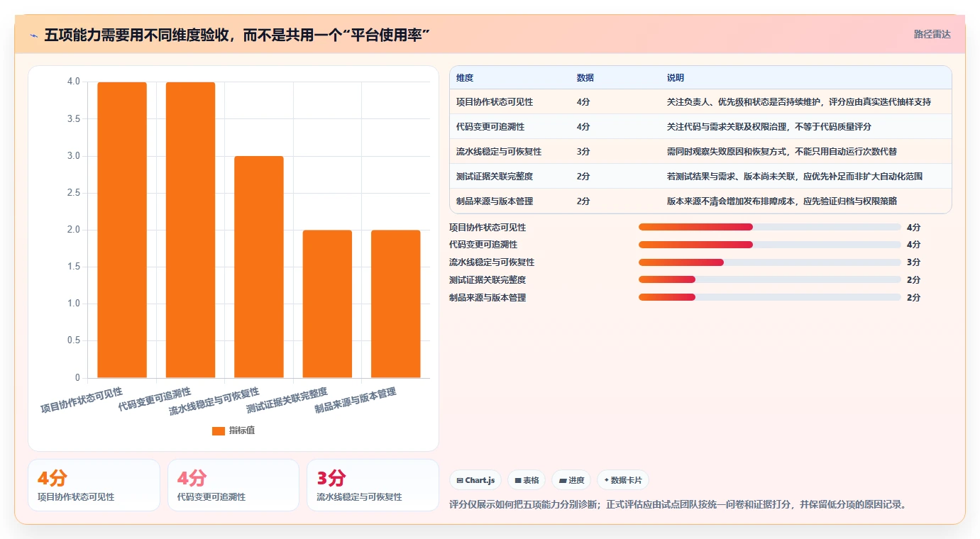Click the 代码变更可追溯性 table row name
Viewport: 980px width, 539px height.
click(x=490, y=127)
